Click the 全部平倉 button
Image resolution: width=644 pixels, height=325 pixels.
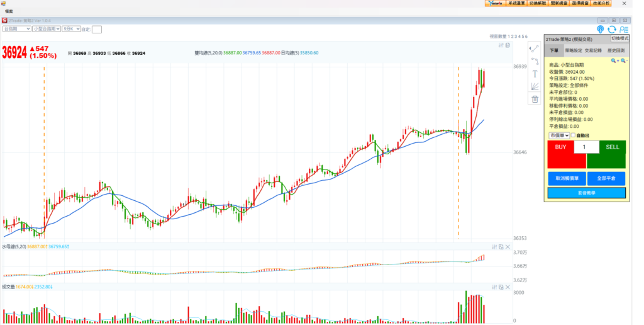606,178
